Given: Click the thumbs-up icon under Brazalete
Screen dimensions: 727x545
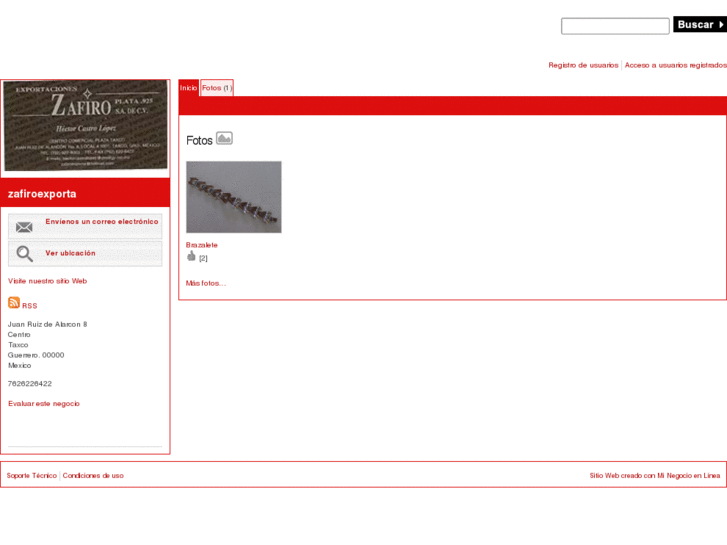Looking at the screenshot, I should [x=191, y=256].
